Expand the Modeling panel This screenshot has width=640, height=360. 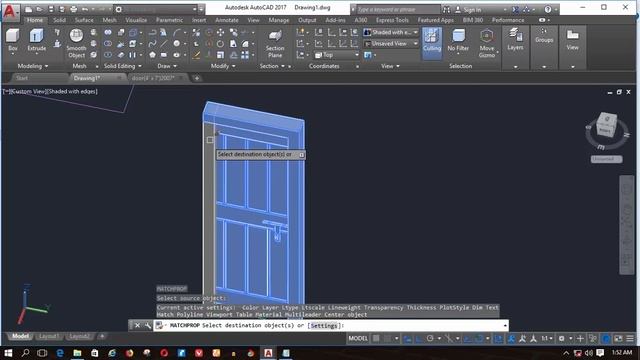33,66
